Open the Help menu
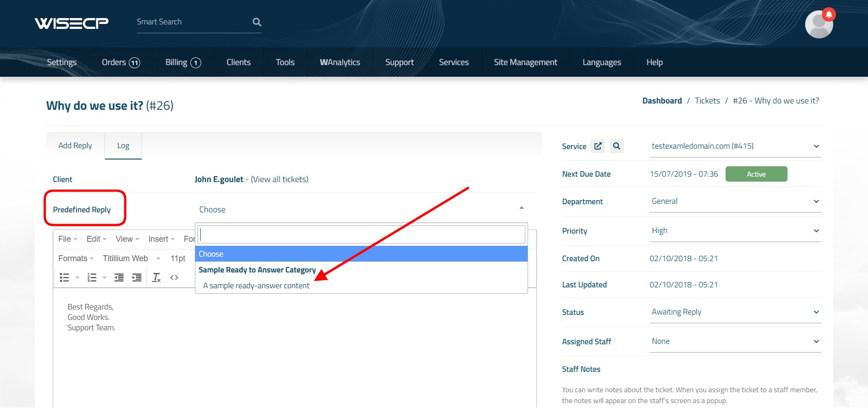Image resolution: width=868 pixels, height=408 pixels. pos(655,62)
